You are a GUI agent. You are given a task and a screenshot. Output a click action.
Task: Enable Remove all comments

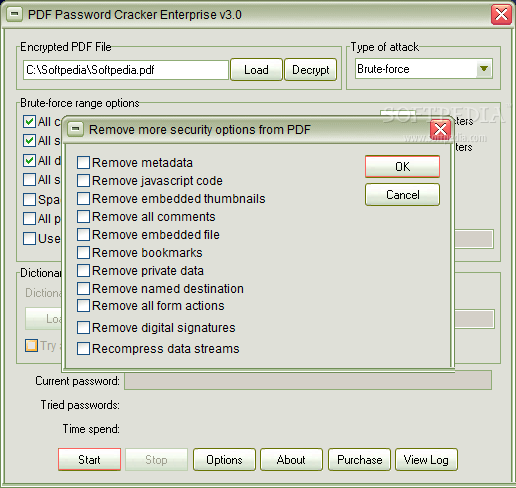point(83,217)
